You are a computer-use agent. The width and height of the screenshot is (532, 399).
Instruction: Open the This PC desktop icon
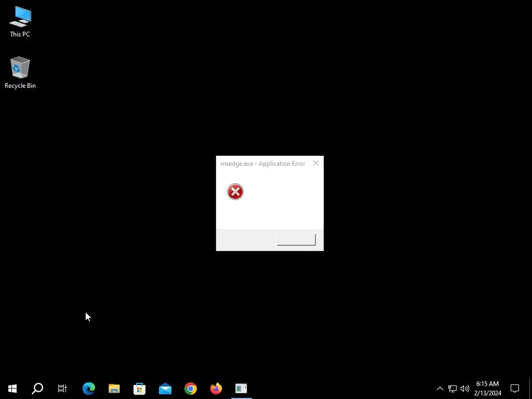(20, 22)
